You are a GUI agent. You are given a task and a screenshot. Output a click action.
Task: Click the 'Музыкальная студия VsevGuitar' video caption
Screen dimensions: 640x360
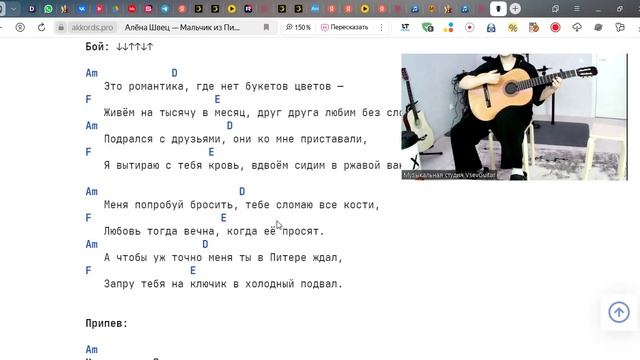(449, 175)
